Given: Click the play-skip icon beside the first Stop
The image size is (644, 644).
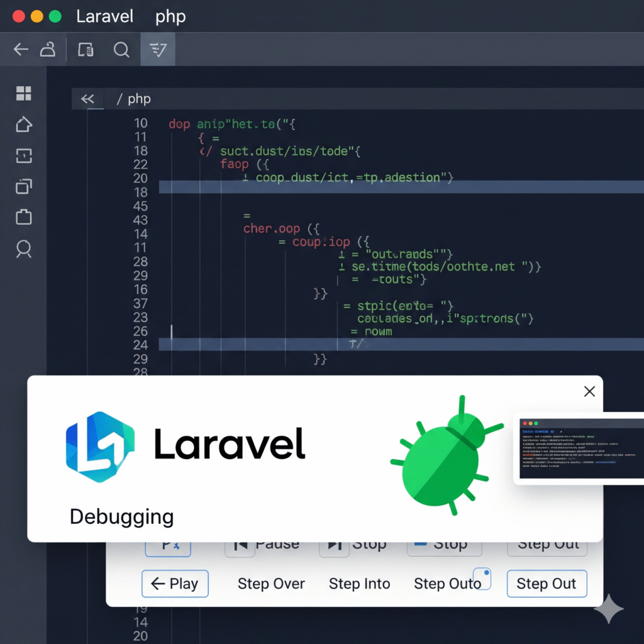Looking at the screenshot, I should tap(335, 548).
